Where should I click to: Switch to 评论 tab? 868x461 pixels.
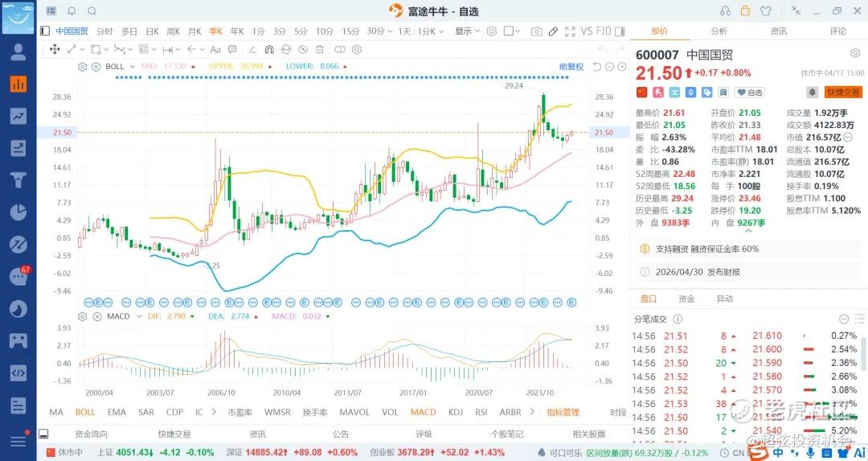[838, 31]
